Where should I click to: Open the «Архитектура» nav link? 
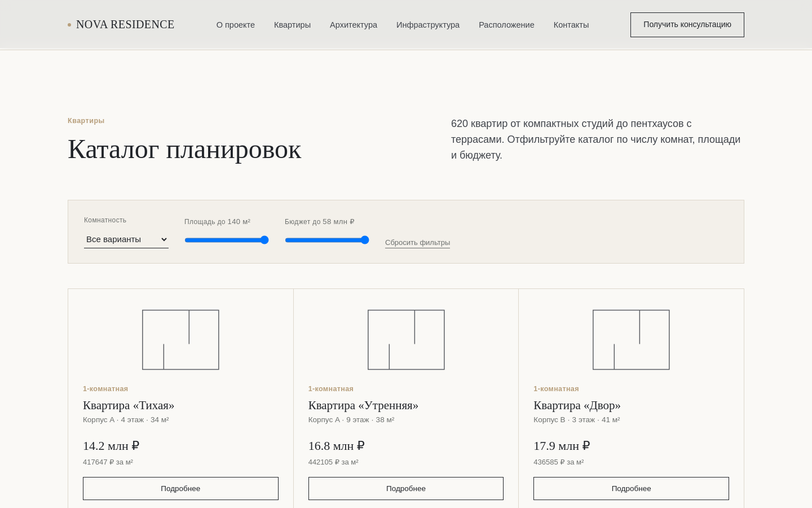coord(354,25)
